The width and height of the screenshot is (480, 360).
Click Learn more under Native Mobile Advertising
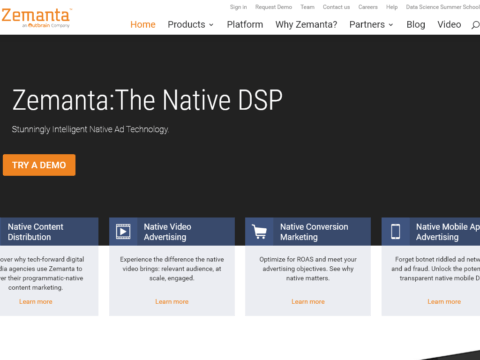tap(444, 302)
